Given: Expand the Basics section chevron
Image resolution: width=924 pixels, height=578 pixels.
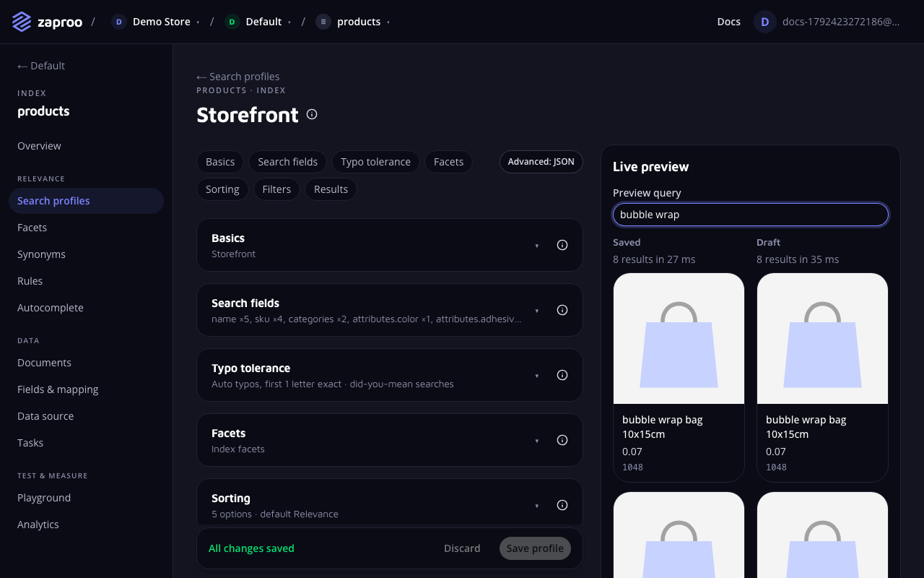Looking at the screenshot, I should 536,246.
